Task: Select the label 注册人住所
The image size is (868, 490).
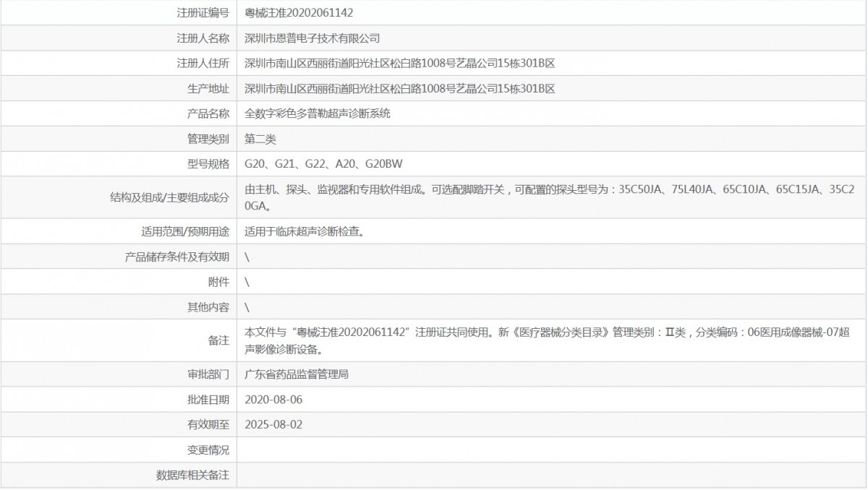Action: click(203, 64)
